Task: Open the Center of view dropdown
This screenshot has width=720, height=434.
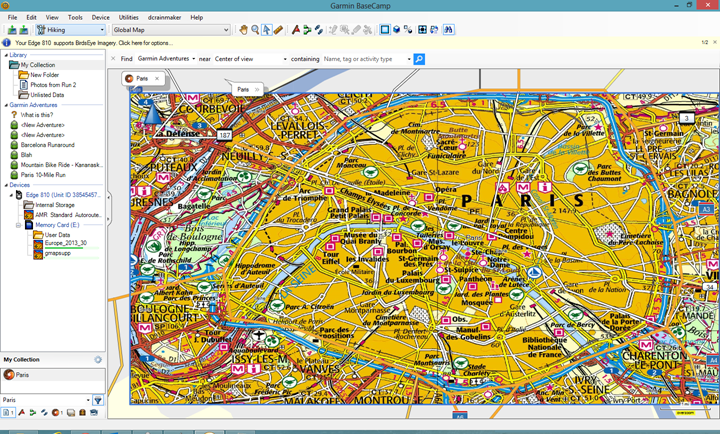Action: click(x=250, y=59)
